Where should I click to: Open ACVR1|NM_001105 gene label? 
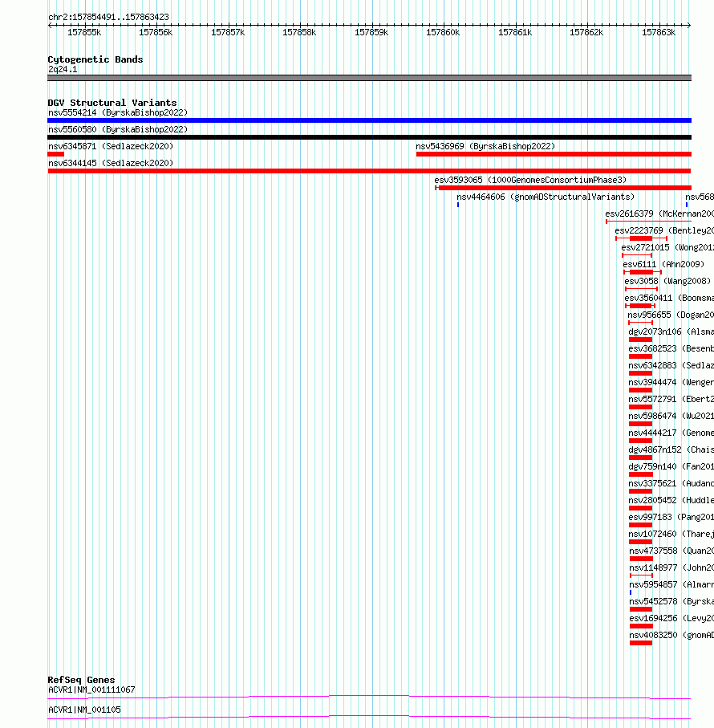pos(84,710)
